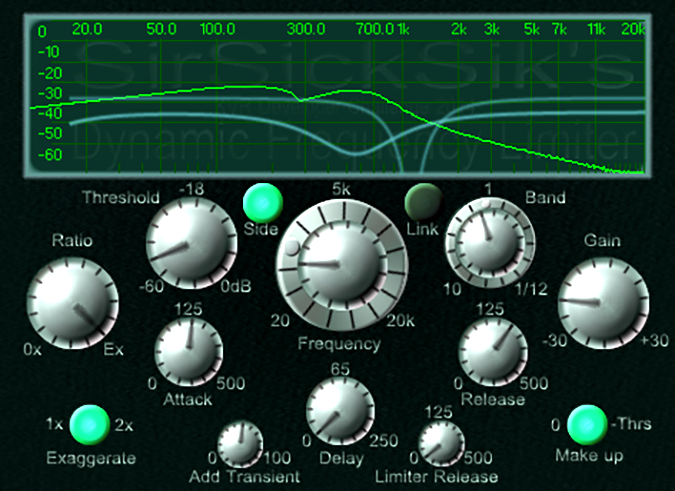Viewport: 675px width, 491px height.
Task: Click the Add Transient knob
Action: pyautogui.click(x=240, y=444)
